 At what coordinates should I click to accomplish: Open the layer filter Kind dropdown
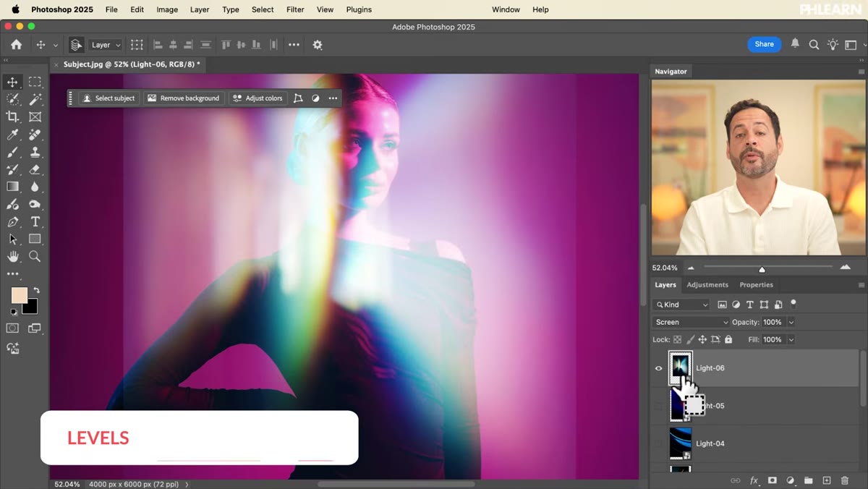click(x=681, y=305)
